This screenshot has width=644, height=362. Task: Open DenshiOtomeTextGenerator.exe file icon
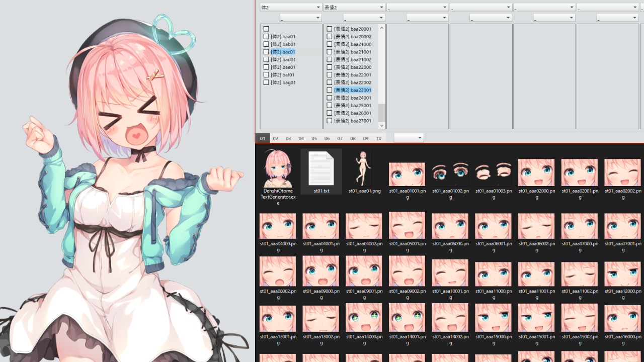coord(278,168)
